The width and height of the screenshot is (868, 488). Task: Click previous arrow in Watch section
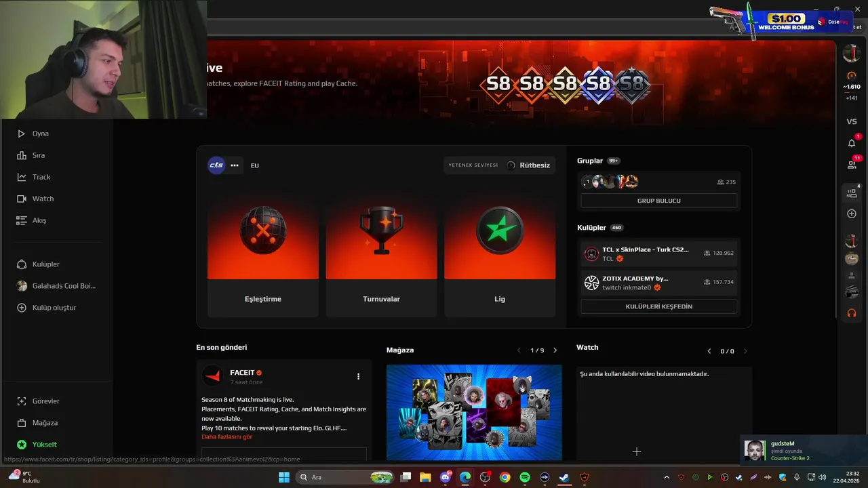click(x=709, y=351)
